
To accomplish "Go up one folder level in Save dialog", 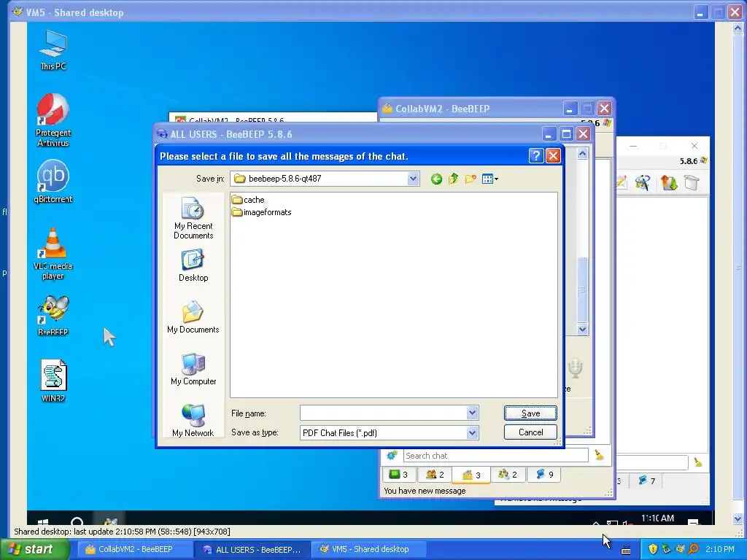I will point(453,179).
